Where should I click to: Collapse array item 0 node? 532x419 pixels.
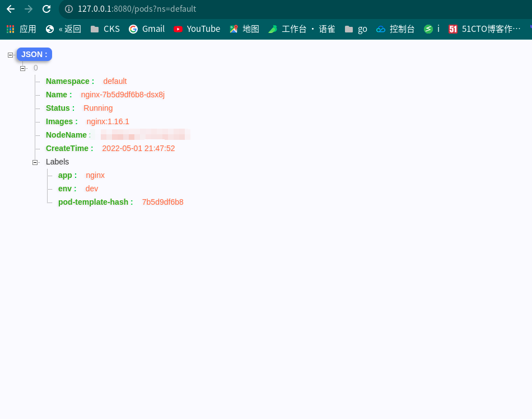point(23,68)
